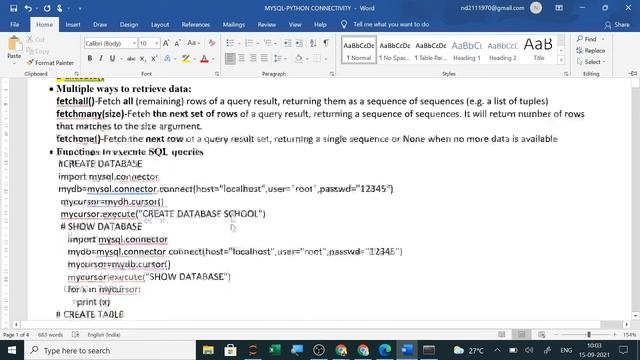Apply yellow Text Highlight Color

(186, 59)
